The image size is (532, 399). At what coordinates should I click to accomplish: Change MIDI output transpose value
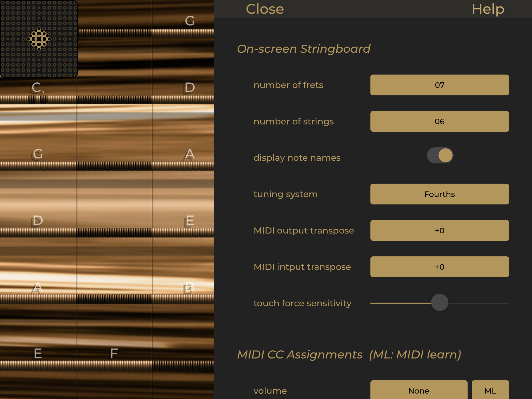click(x=439, y=230)
